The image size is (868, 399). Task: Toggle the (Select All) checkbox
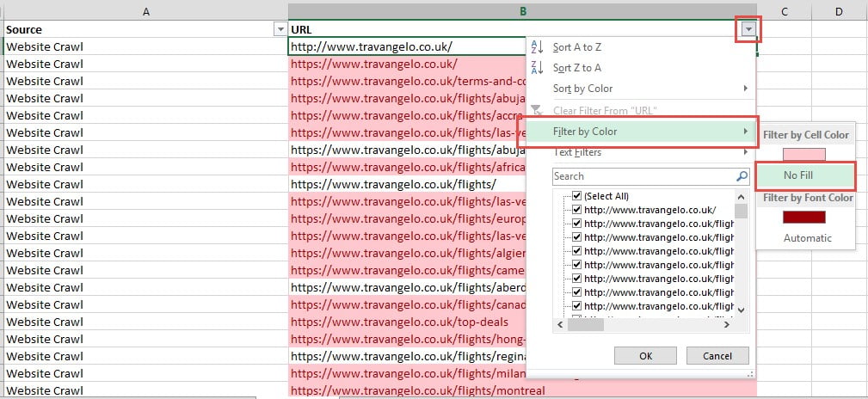(576, 196)
